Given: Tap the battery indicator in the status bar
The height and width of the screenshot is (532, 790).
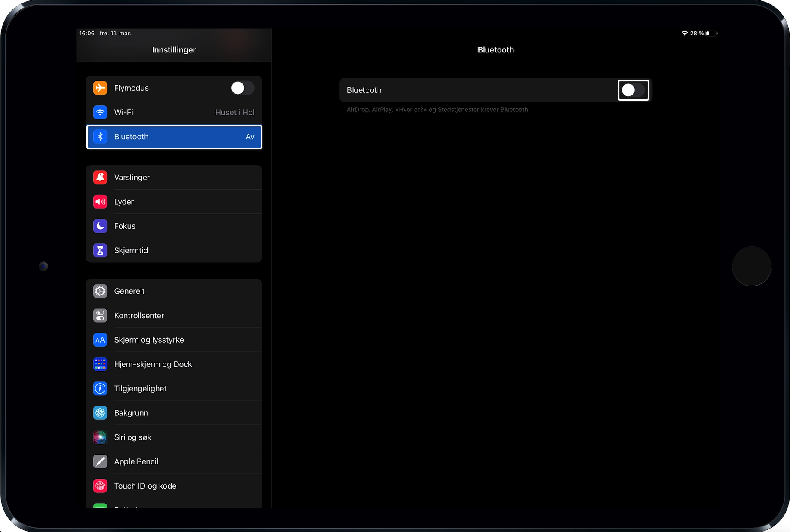Looking at the screenshot, I should point(711,33).
